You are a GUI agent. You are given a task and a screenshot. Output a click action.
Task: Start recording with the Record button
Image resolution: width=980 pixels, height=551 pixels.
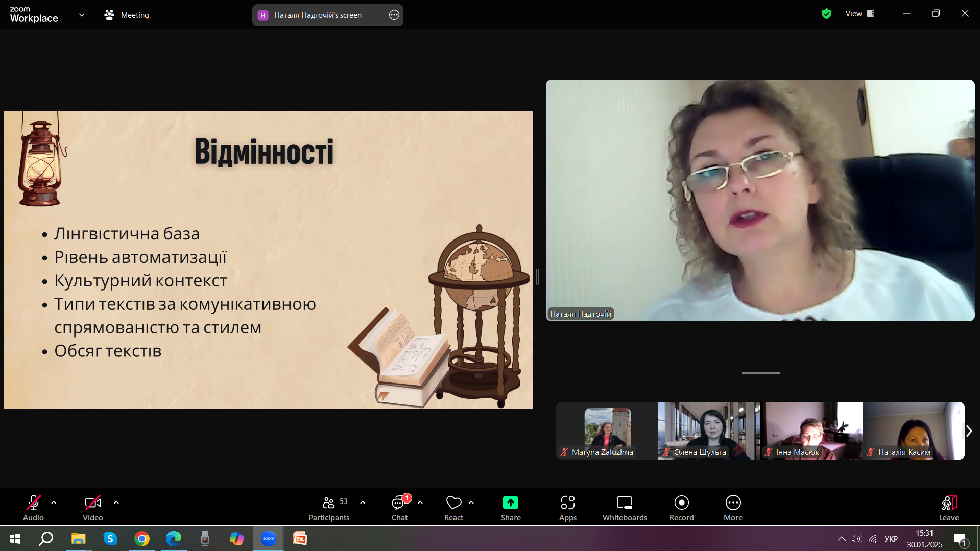(x=681, y=508)
